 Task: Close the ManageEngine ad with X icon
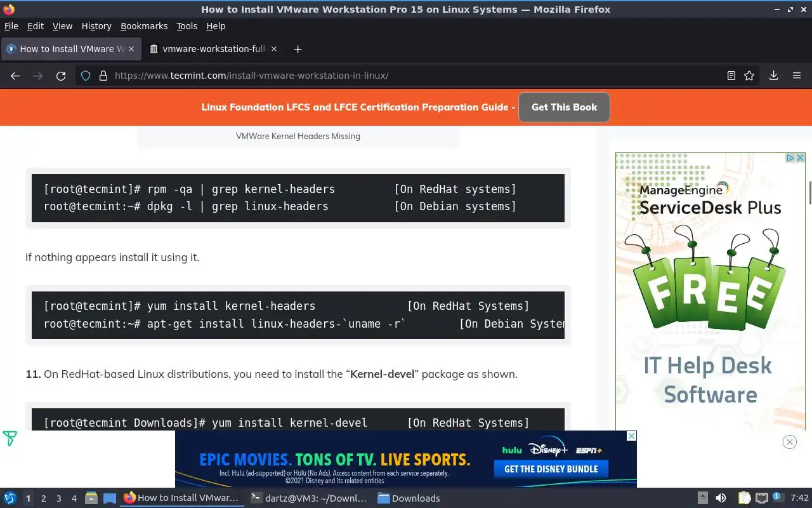click(x=801, y=157)
